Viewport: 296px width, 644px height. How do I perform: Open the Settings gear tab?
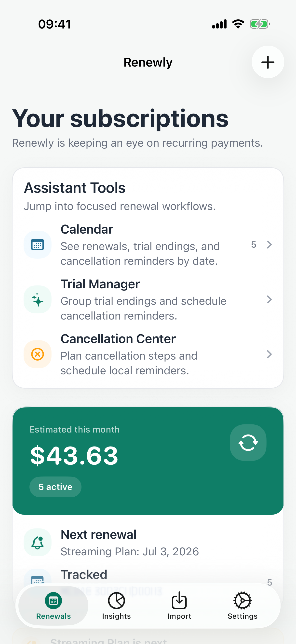pyautogui.click(x=242, y=605)
